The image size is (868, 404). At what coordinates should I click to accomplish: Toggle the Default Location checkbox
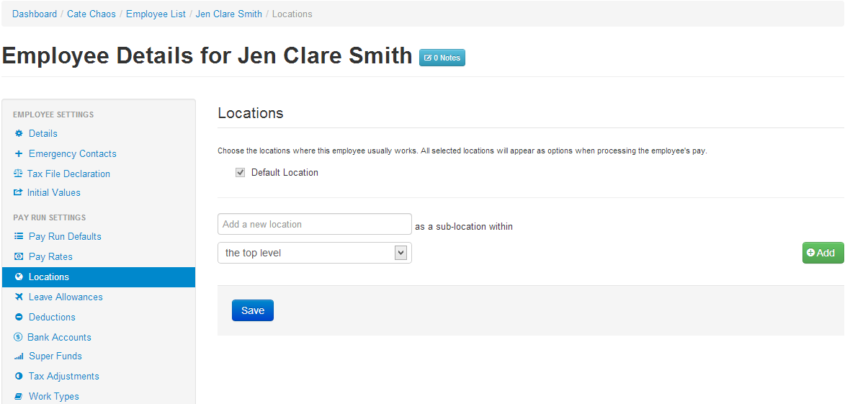(241, 173)
